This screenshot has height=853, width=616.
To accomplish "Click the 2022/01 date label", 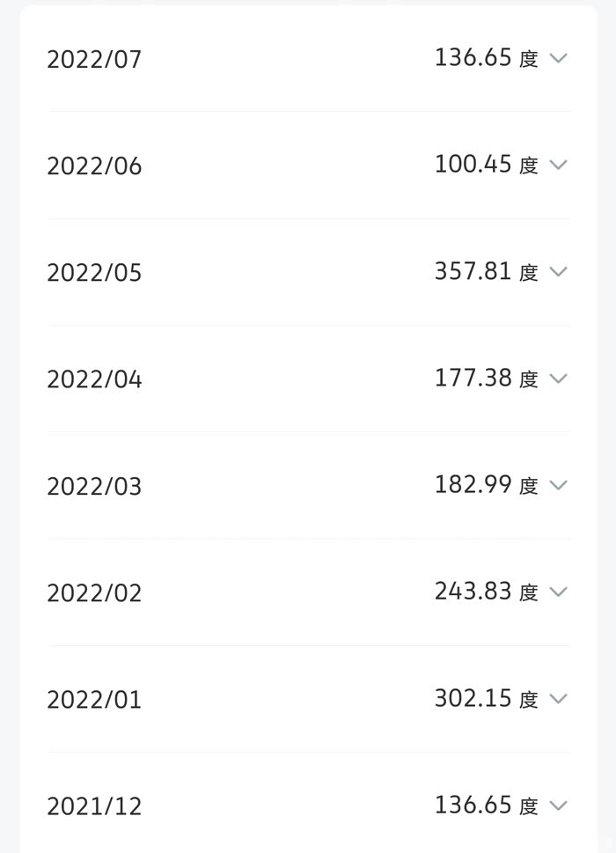I will tap(94, 701).
